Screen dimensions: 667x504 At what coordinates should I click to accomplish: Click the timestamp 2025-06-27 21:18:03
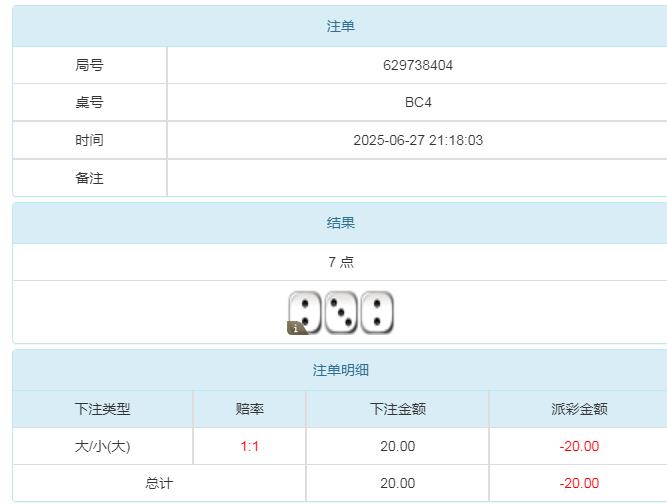[418, 140]
